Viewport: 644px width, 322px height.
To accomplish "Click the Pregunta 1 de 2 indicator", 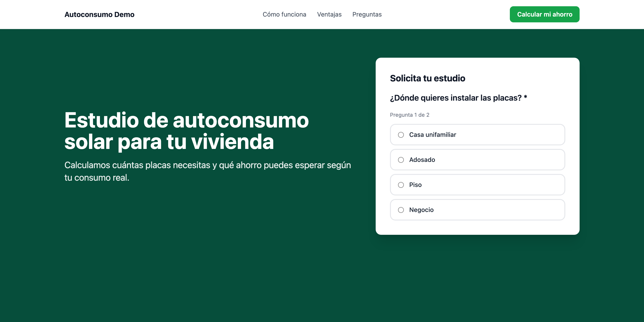I will tap(409, 115).
